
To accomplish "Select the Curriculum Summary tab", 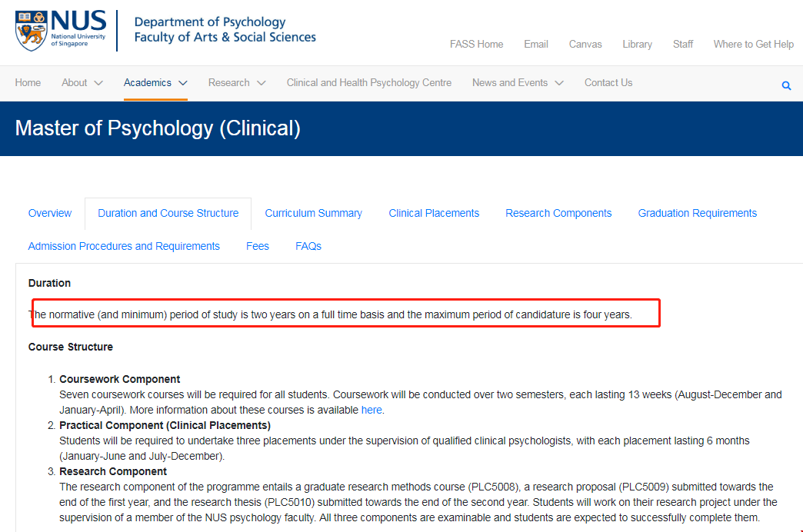I will coord(314,214).
